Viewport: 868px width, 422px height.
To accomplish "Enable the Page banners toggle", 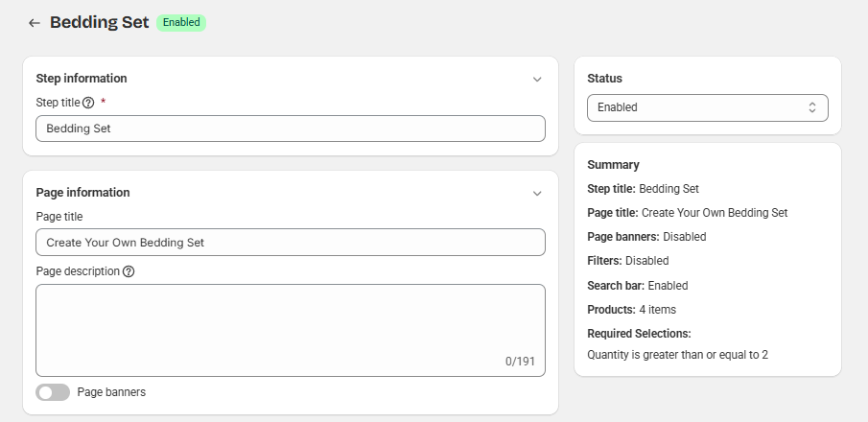I will [x=53, y=392].
